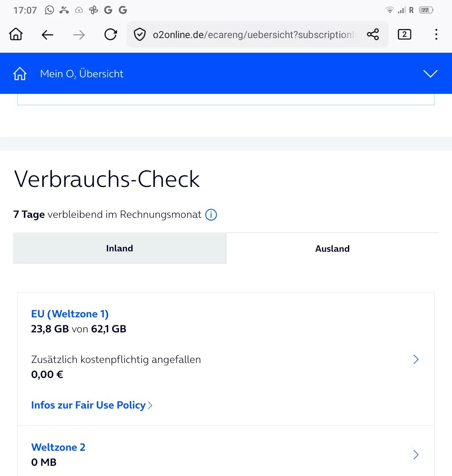The width and height of the screenshot is (452, 476).
Task: Tap the EU (Weltzone 1) heading link
Action: click(x=70, y=314)
